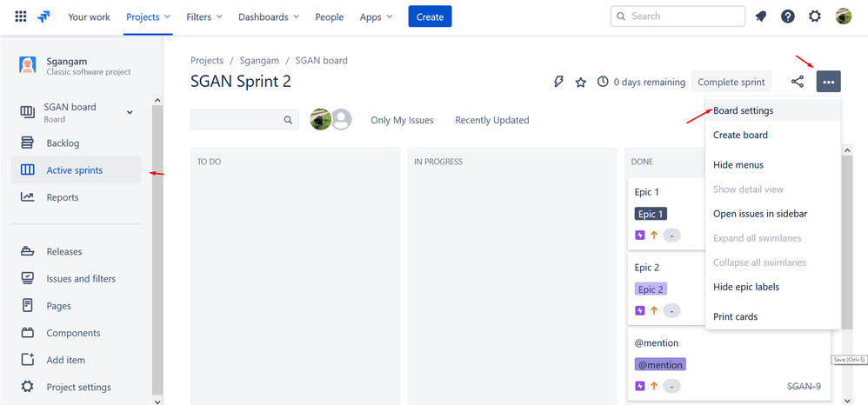Click the board issue search field
The height and width of the screenshot is (405, 868).
click(244, 120)
